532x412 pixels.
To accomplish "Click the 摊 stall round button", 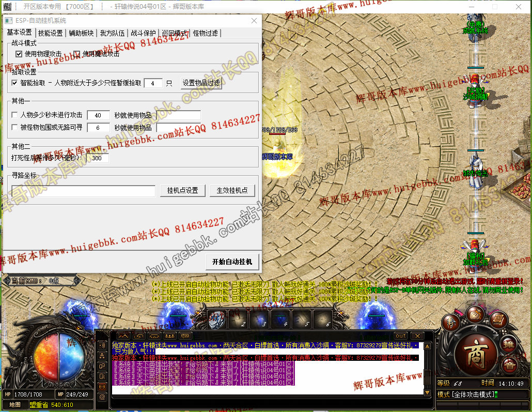I will coord(508,345).
